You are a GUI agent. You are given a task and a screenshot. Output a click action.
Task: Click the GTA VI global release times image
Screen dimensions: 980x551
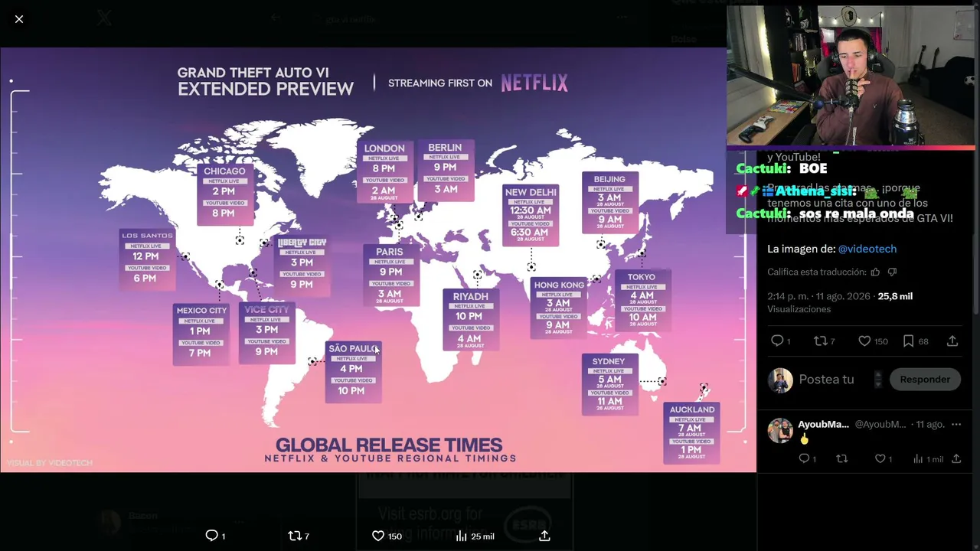[378, 259]
